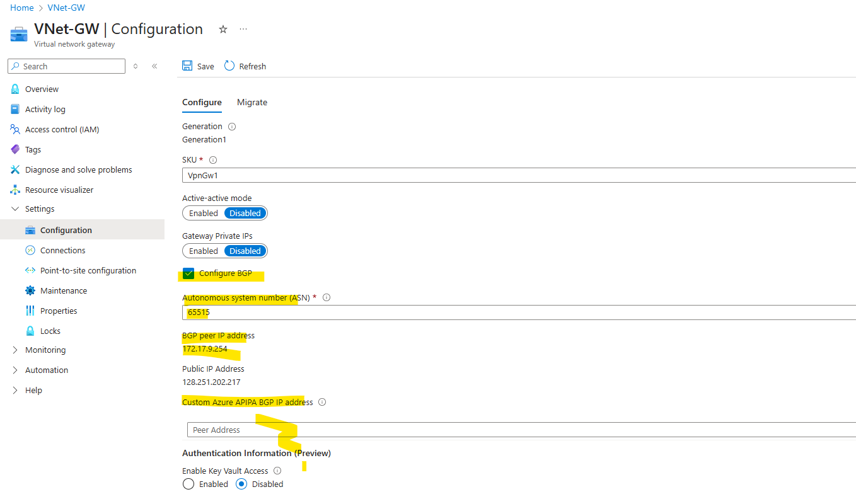Click the Diagnose and solve problems wrench icon
The image size is (856, 504).
point(15,170)
